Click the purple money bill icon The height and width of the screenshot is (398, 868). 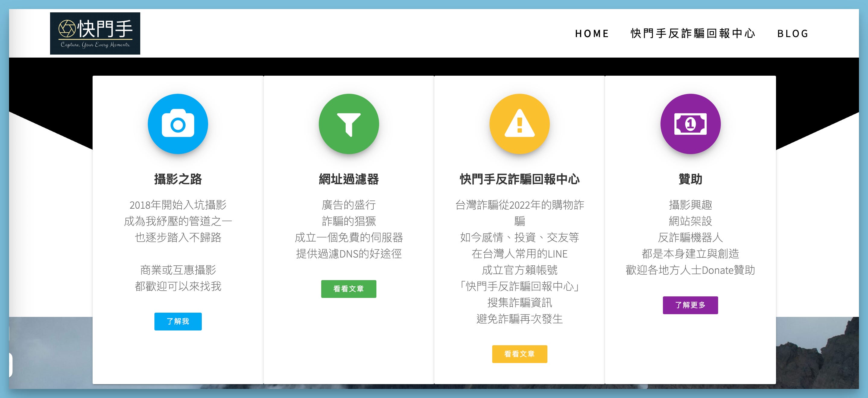click(x=690, y=124)
